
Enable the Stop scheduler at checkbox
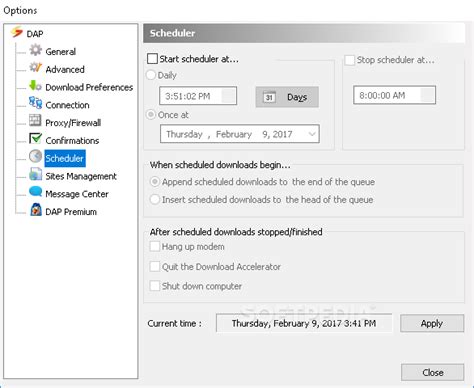349,60
